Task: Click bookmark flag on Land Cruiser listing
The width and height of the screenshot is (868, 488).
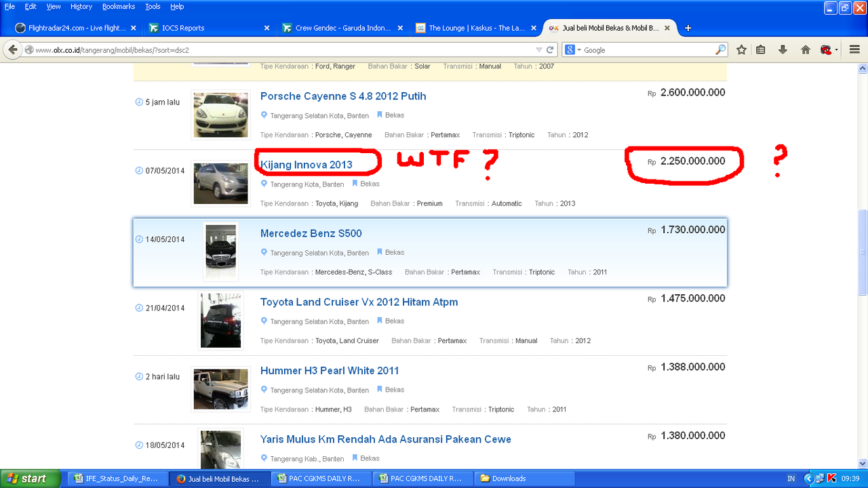Action: [x=380, y=321]
